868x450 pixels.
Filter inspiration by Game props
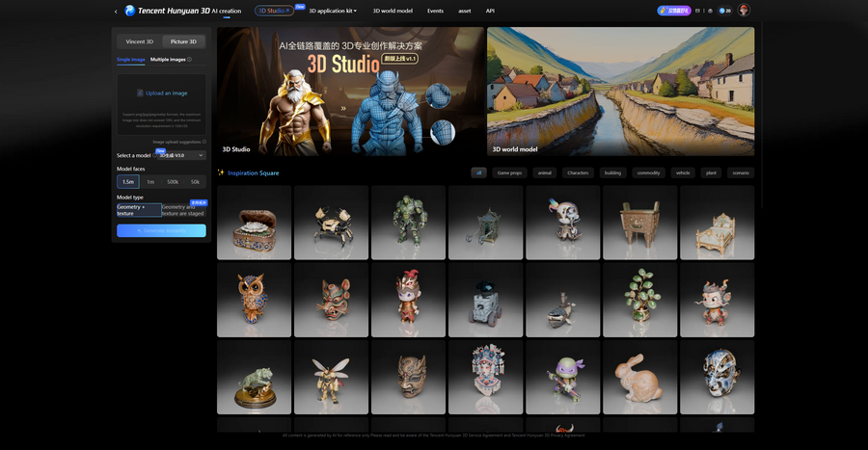(x=509, y=173)
